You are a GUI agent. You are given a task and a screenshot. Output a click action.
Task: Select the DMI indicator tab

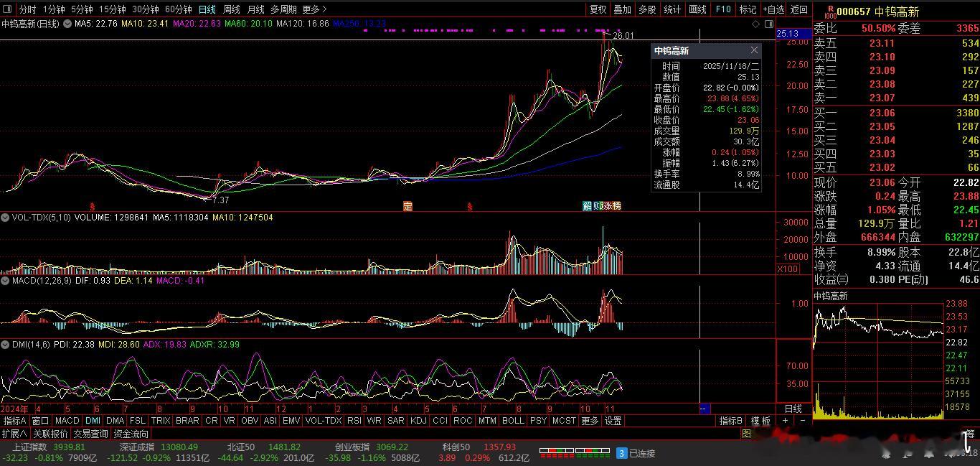(x=93, y=421)
